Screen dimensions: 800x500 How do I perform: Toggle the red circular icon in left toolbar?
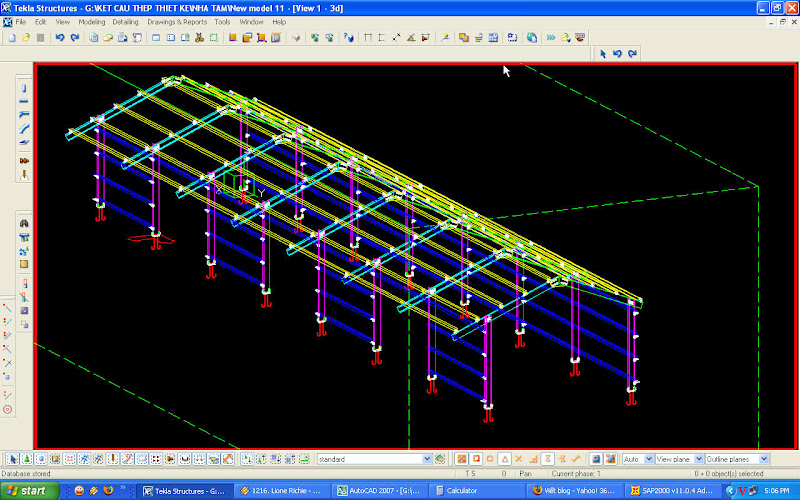click(8, 409)
